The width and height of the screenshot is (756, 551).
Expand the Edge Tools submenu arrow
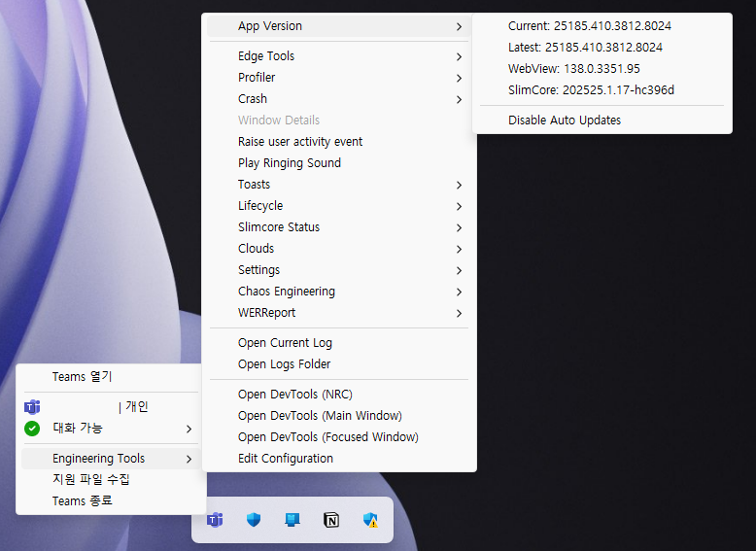(x=459, y=57)
